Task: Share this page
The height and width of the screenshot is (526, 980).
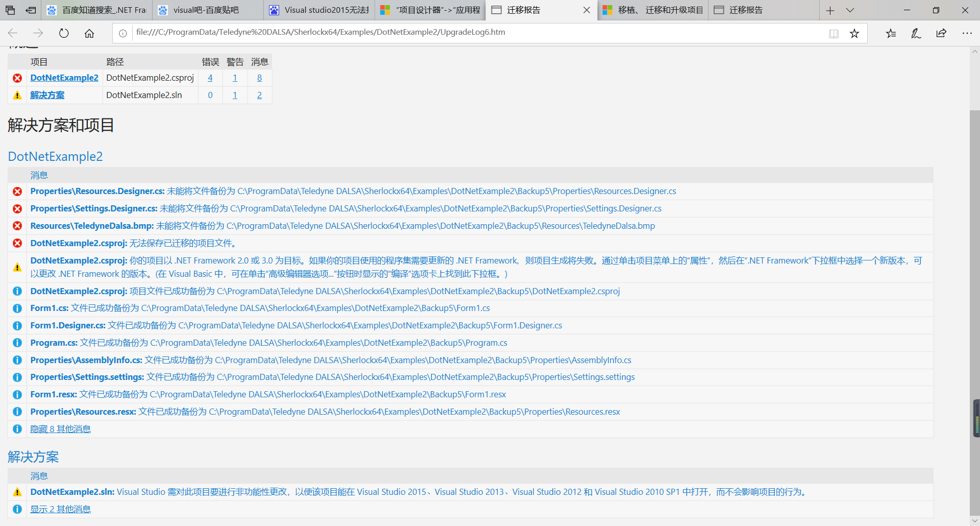Action: click(x=941, y=33)
